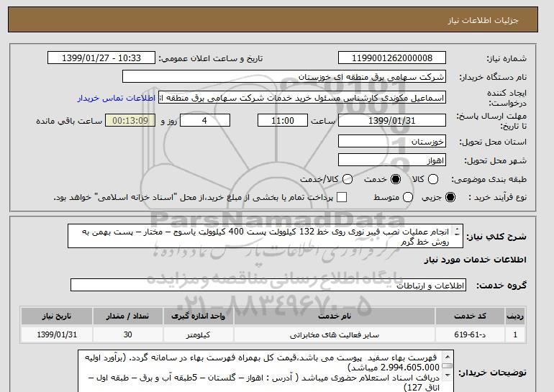Click the واحد اندازه گیری column header
This screenshot has width=554, height=392.
(198, 316)
